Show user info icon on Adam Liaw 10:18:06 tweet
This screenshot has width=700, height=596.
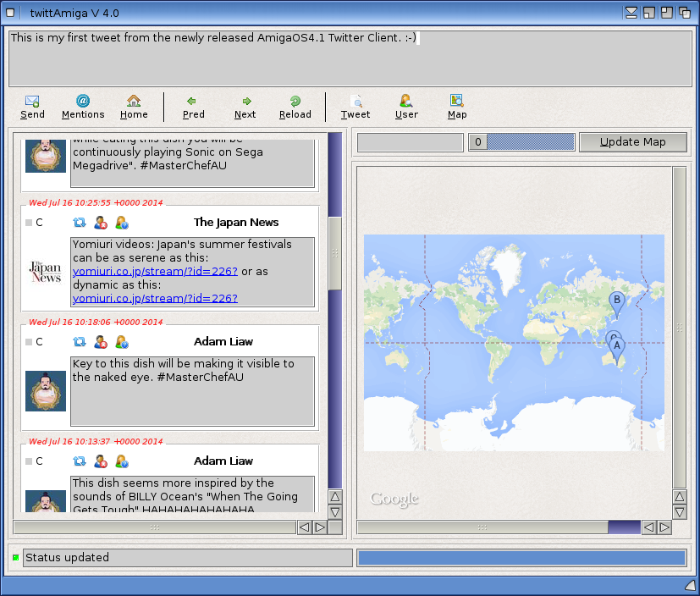pyautogui.click(x=121, y=342)
